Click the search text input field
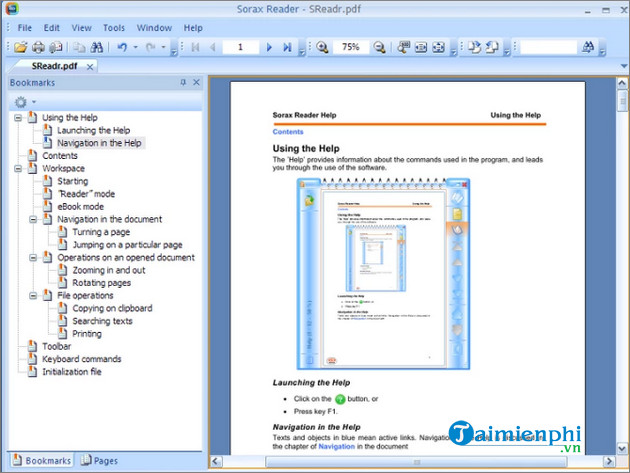The width and height of the screenshot is (630, 473). (x=548, y=47)
